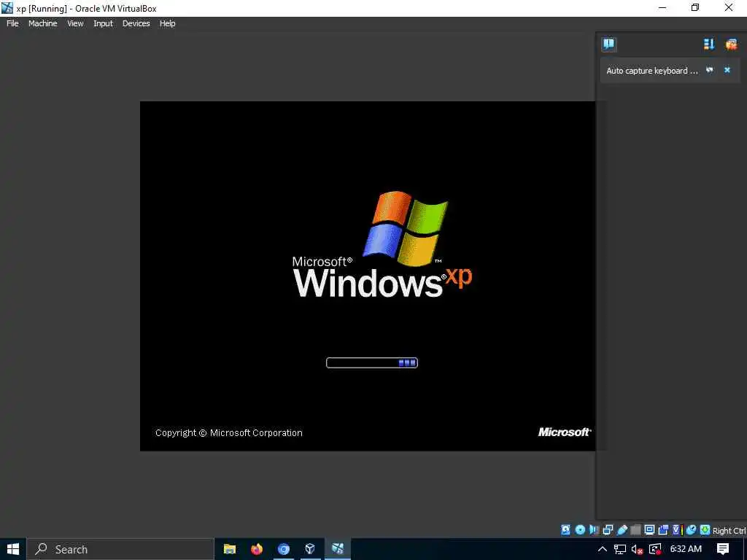Click the grey shared folders indicator
The height and width of the screenshot is (560, 747).
point(635,529)
